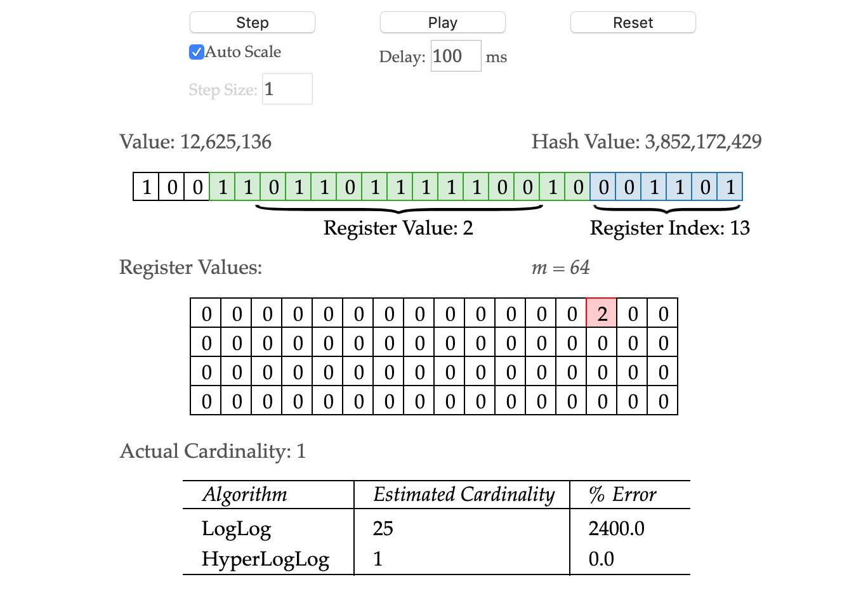Image resolution: width=868 pixels, height=610 pixels.
Task: Select the highlighted red register cell showing 2
Action: coord(601,313)
